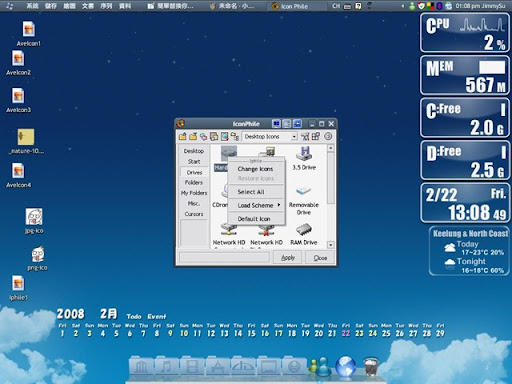
Task: Click the second folder toolbar icon with green arrow
Action: pos(193,136)
